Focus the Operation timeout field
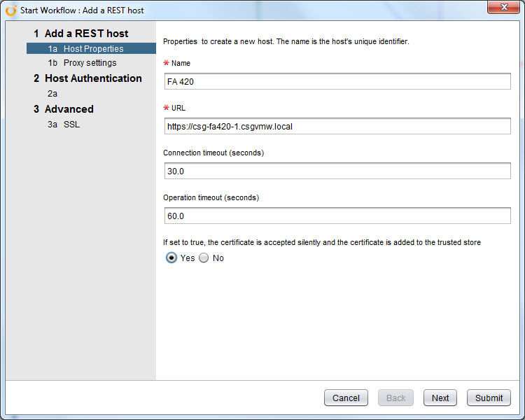The width and height of the screenshot is (525, 420). [x=337, y=216]
